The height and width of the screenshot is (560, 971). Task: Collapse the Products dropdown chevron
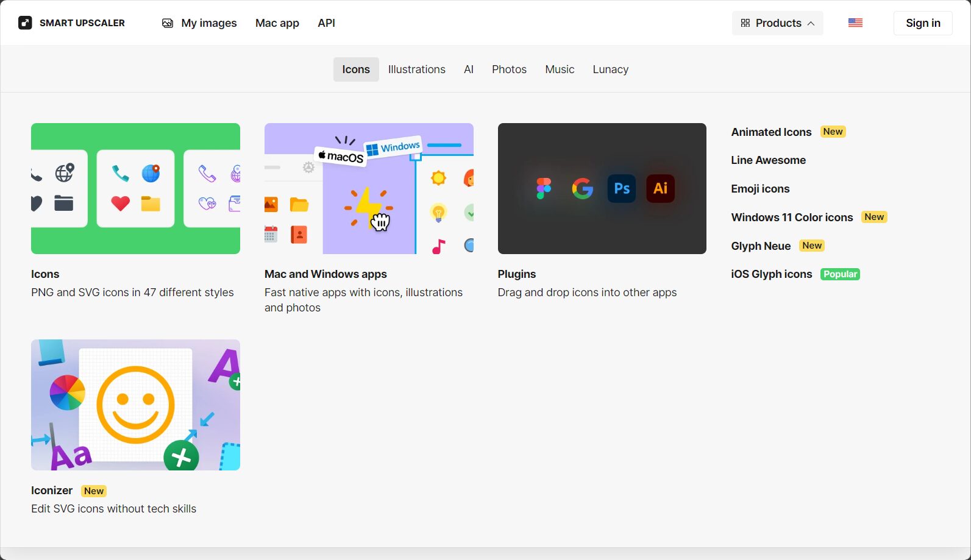point(811,23)
